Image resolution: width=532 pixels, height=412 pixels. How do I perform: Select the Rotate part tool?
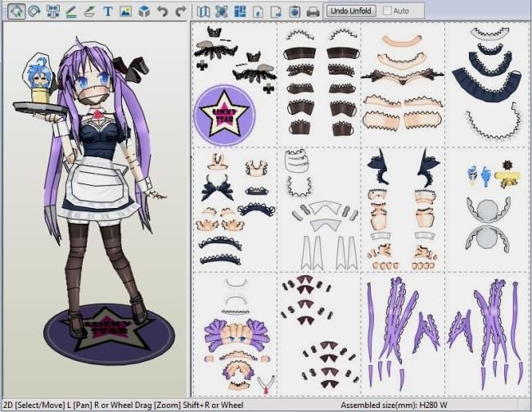34,11
